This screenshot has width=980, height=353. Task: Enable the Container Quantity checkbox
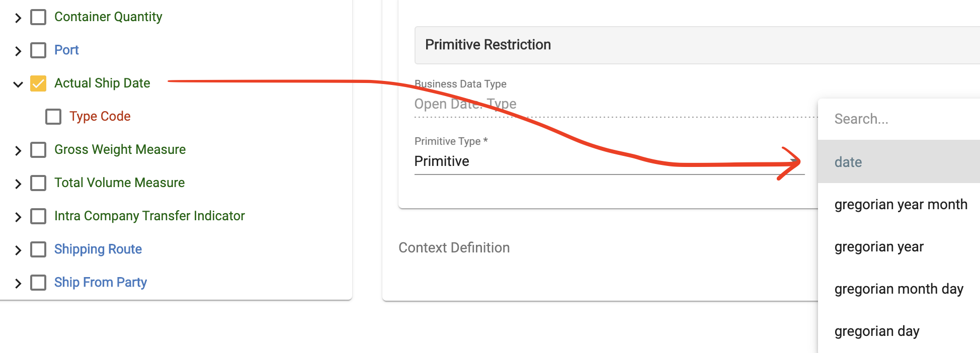[x=38, y=17]
